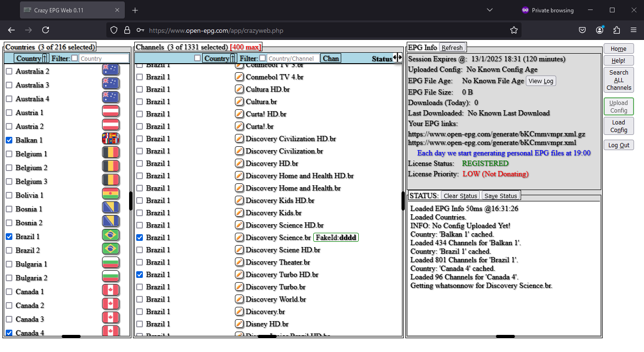The width and height of the screenshot is (644, 352).
Task: Click edit pencil icon for Curta! HD.br
Action: [x=240, y=114]
